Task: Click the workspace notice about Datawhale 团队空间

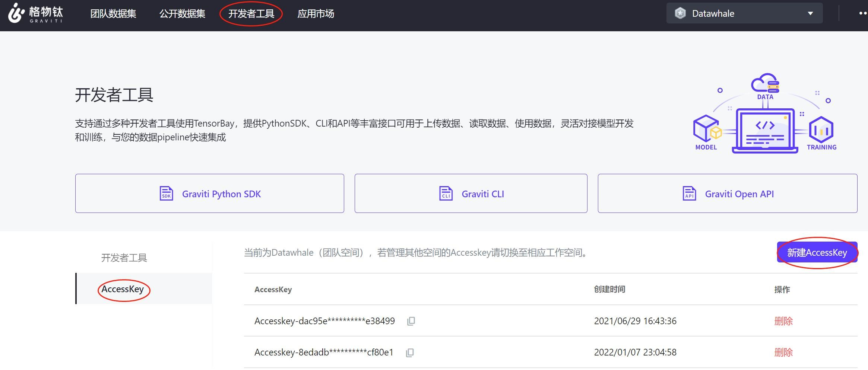Action: pyautogui.click(x=416, y=252)
